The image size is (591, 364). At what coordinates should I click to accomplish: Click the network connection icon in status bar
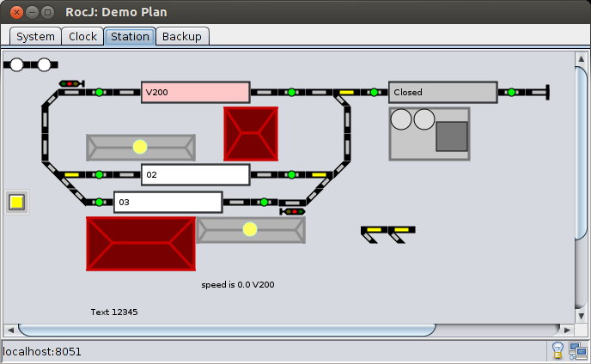pos(577,350)
